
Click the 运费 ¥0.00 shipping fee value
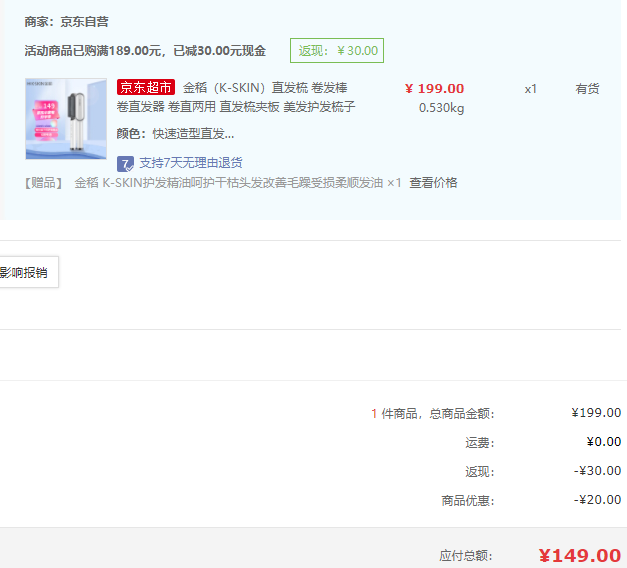(x=603, y=442)
